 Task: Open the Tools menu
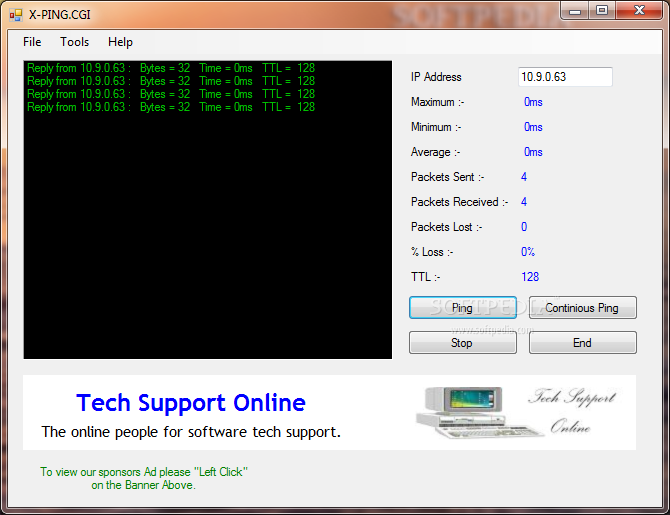pyautogui.click(x=74, y=42)
